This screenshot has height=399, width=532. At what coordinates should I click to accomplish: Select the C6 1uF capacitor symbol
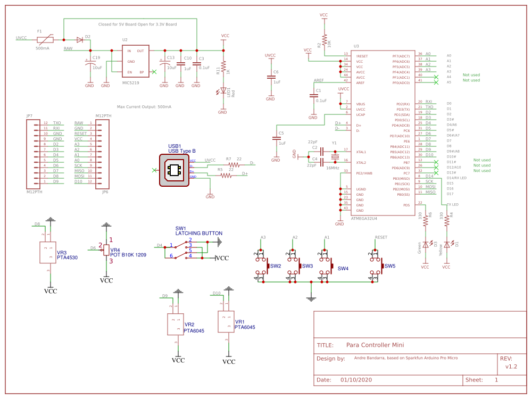[x=271, y=77]
